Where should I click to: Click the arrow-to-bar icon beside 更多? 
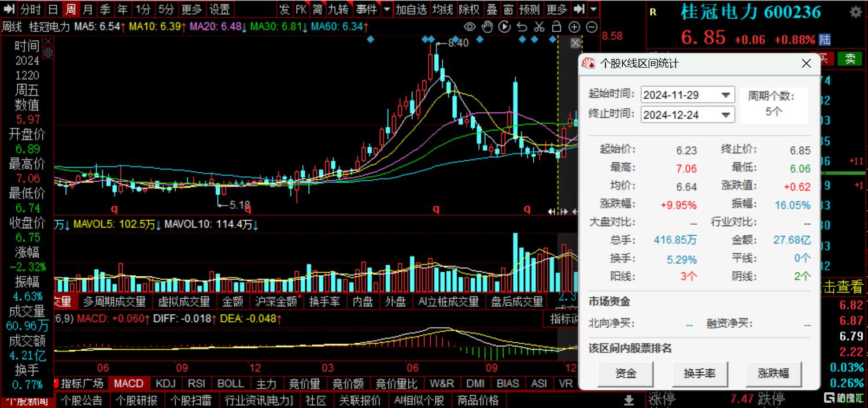click(579, 9)
